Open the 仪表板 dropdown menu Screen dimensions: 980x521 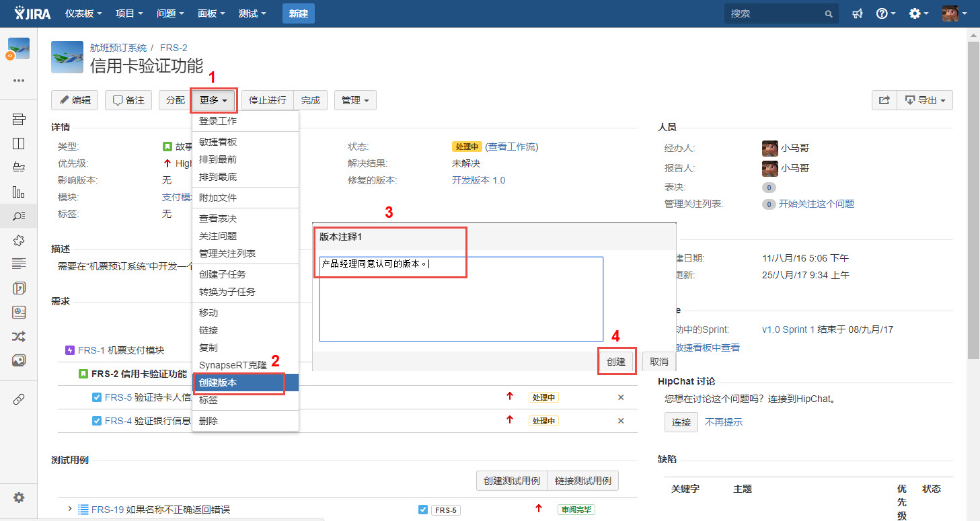[x=83, y=13]
